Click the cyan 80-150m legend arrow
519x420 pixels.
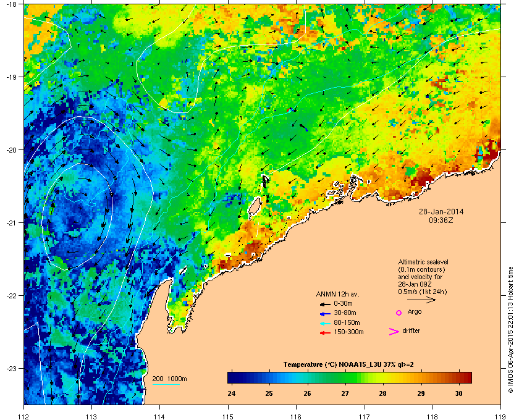tap(325, 323)
